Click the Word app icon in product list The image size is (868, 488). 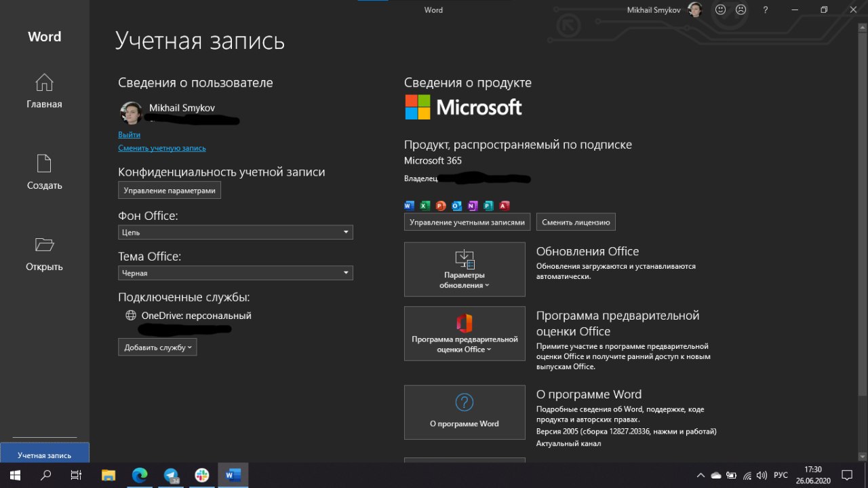pyautogui.click(x=409, y=206)
